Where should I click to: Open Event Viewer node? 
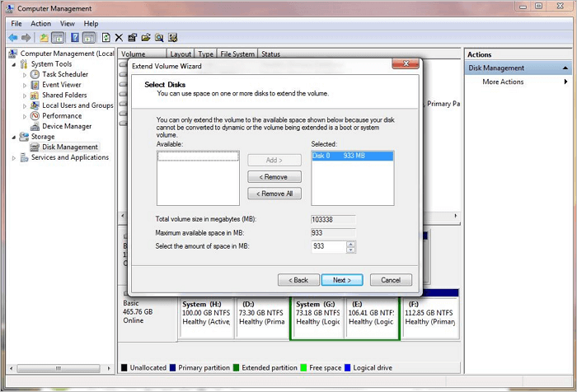tap(61, 85)
